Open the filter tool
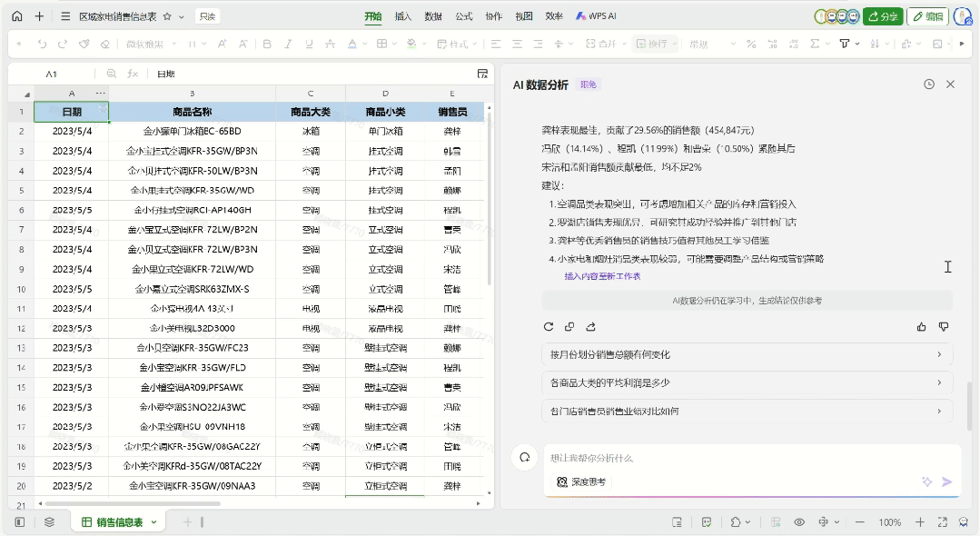 click(x=845, y=44)
